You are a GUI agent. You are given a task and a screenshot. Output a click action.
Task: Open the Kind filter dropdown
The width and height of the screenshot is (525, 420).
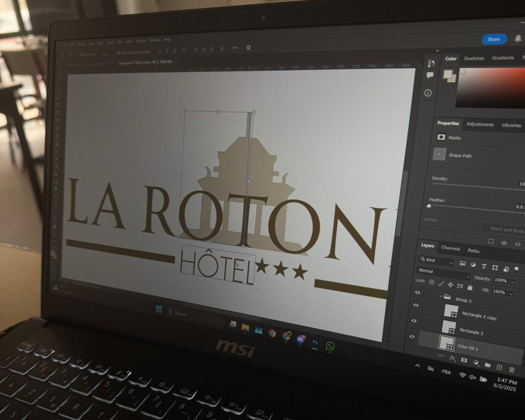pyautogui.click(x=436, y=260)
